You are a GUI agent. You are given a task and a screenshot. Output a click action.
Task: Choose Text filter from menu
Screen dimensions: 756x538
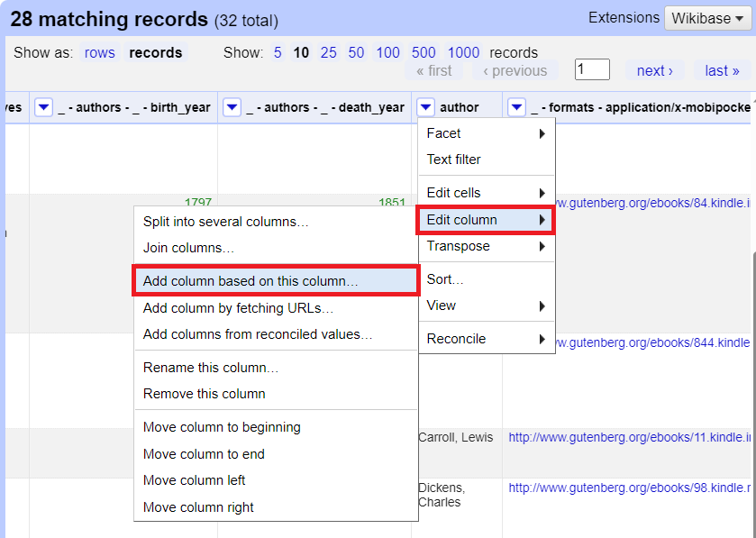pos(454,160)
